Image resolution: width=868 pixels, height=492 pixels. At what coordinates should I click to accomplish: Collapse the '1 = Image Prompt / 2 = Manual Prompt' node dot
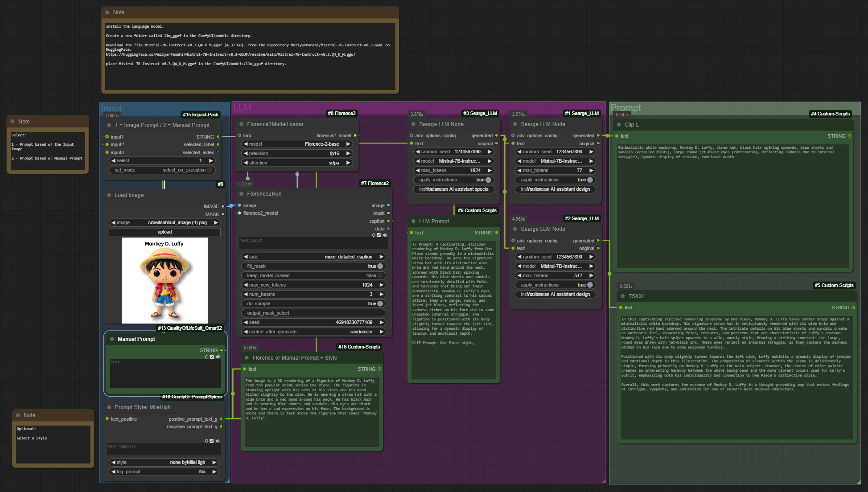pos(109,125)
